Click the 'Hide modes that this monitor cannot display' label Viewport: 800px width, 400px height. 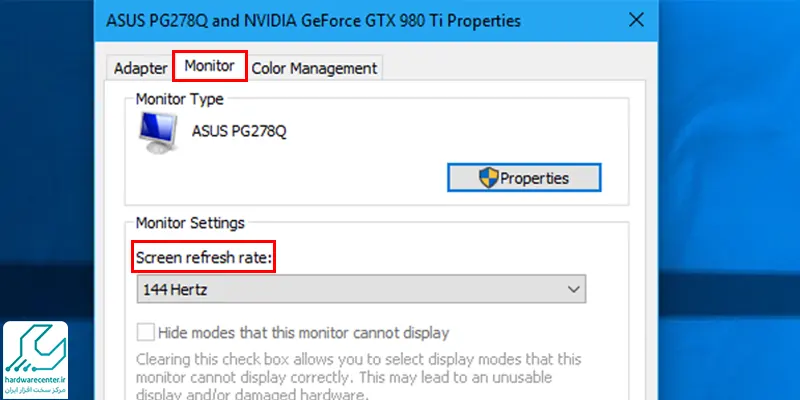click(303, 333)
